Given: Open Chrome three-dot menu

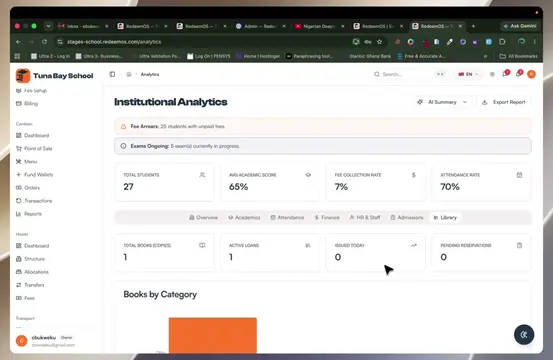Looking at the screenshot, I should point(535,42).
